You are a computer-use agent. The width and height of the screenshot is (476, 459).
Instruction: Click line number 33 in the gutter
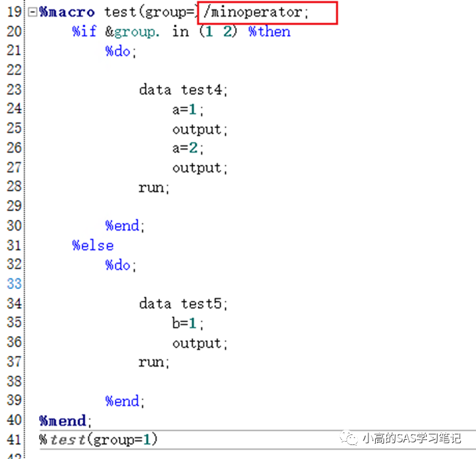click(14, 284)
